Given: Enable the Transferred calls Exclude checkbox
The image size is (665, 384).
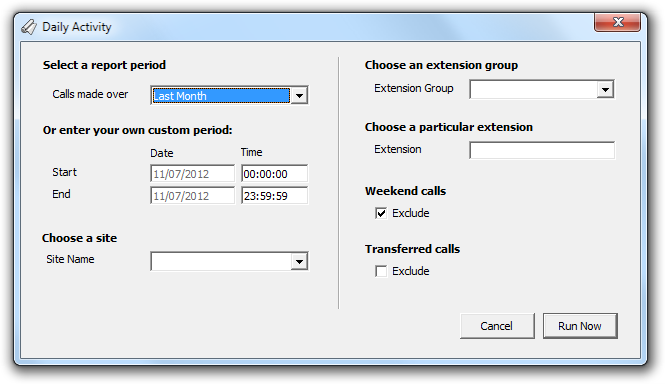Looking at the screenshot, I should pyautogui.click(x=381, y=271).
